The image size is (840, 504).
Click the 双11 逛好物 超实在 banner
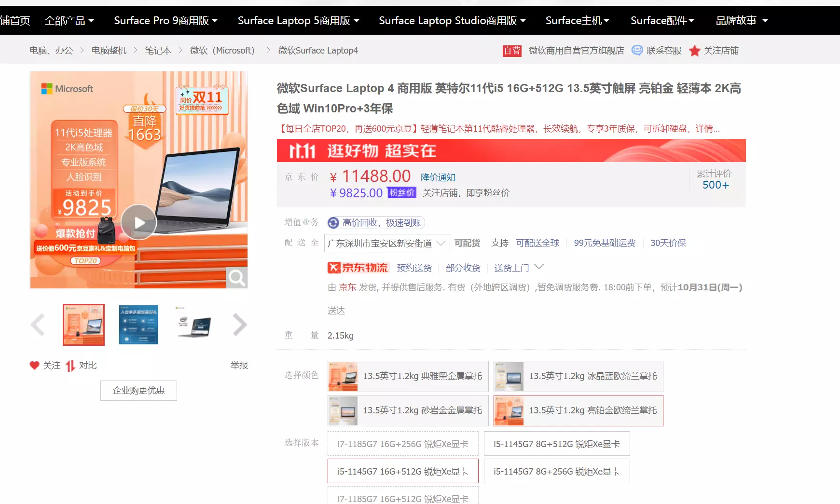[x=511, y=150]
